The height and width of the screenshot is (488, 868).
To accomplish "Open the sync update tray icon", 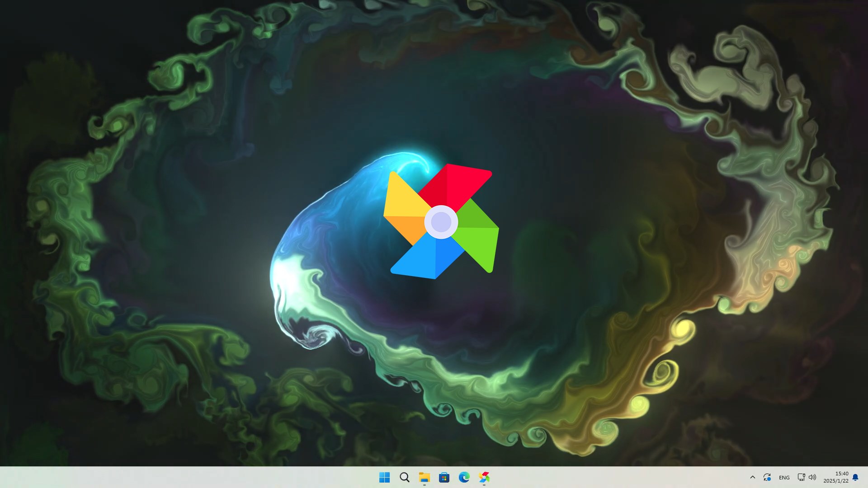I will tap(767, 477).
